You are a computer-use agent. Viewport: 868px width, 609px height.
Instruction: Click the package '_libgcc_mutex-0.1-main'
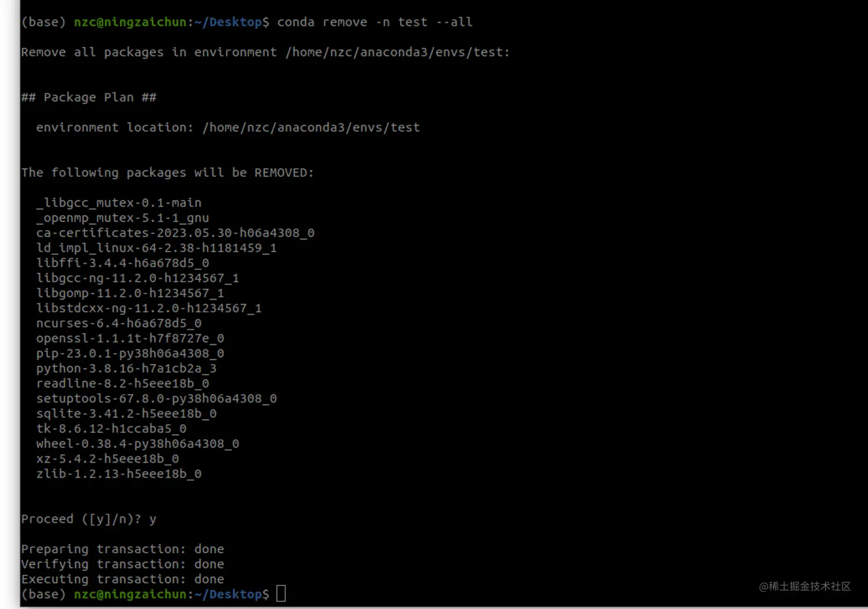[119, 203]
